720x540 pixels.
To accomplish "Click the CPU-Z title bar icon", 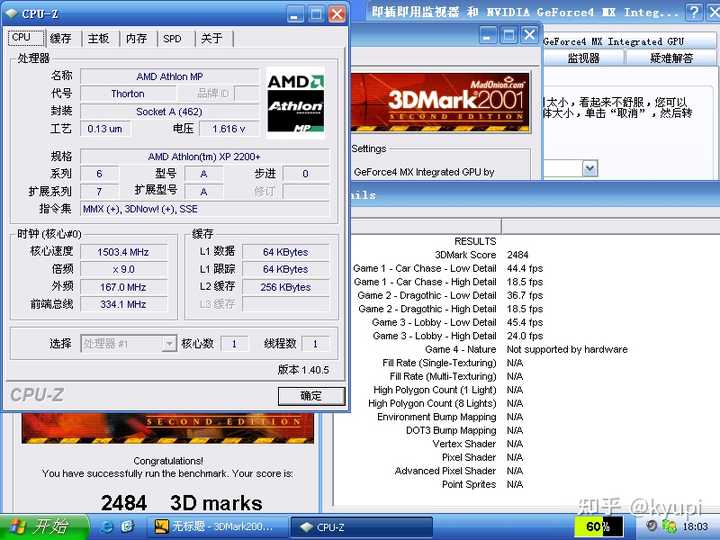I will pos(12,13).
